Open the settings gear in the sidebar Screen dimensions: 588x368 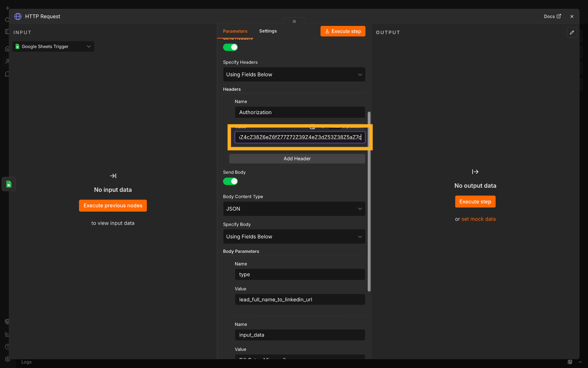click(7, 359)
